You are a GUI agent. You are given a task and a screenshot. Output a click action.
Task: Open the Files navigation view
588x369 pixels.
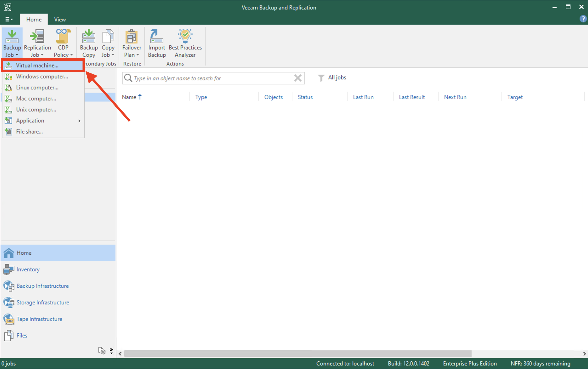[x=58, y=335]
